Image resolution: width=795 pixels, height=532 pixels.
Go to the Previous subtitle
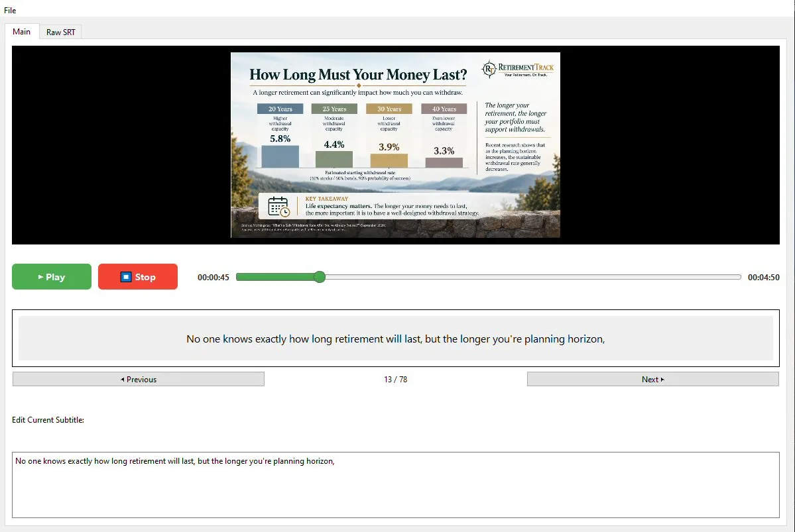pyautogui.click(x=139, y=379)
